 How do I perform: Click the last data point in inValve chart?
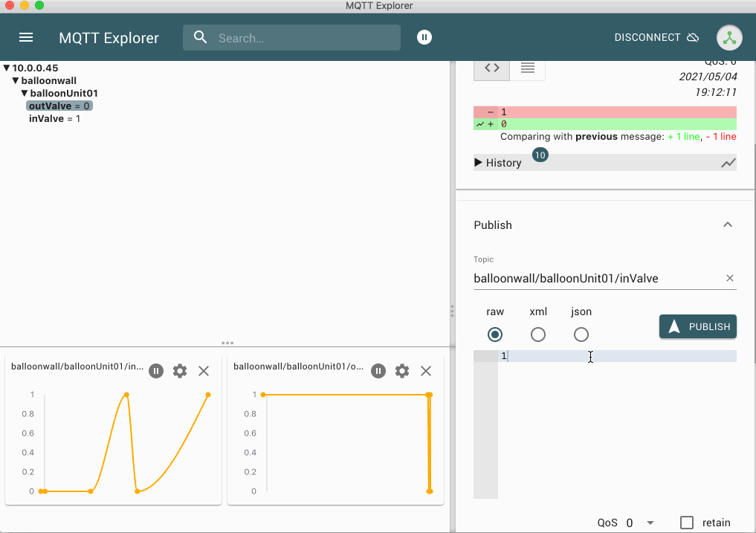coord(208,395)
